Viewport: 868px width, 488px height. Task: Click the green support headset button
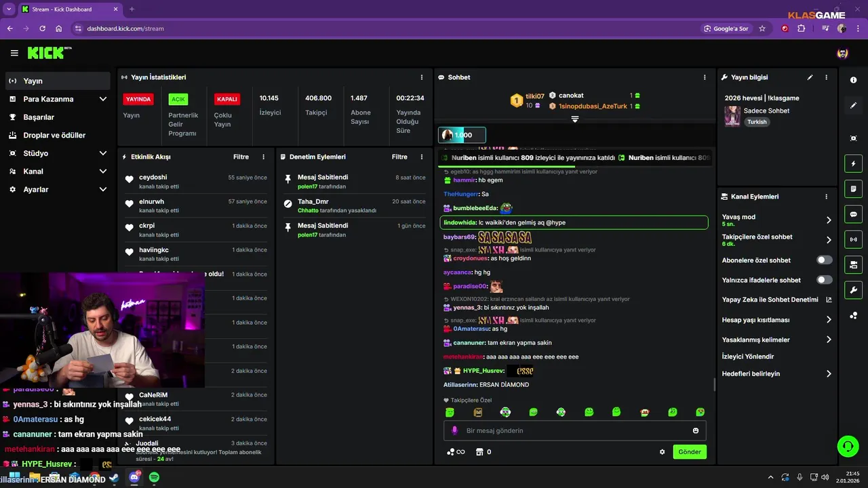pyautogui.click(x=848, y=446)
